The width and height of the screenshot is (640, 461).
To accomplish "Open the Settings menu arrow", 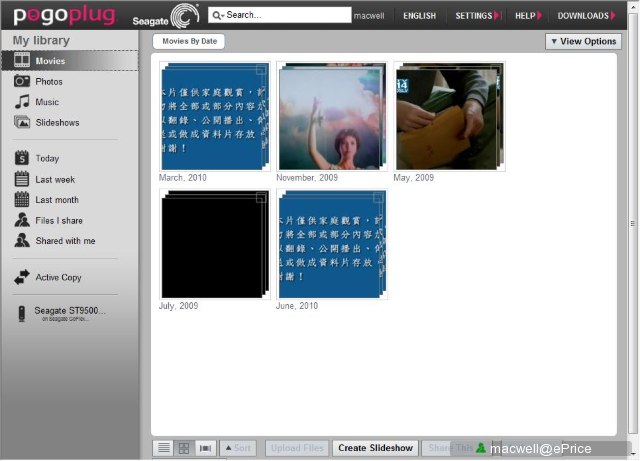I will (x=497, y=16).
